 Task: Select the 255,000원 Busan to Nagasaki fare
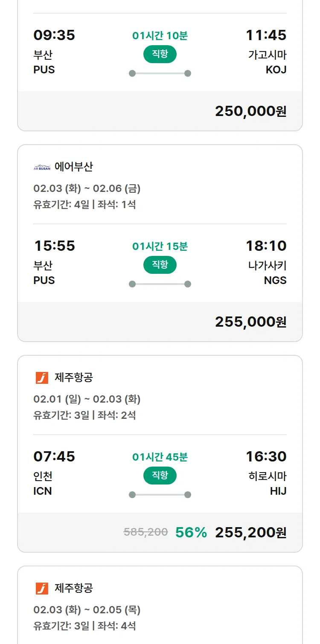pos(250,322)
